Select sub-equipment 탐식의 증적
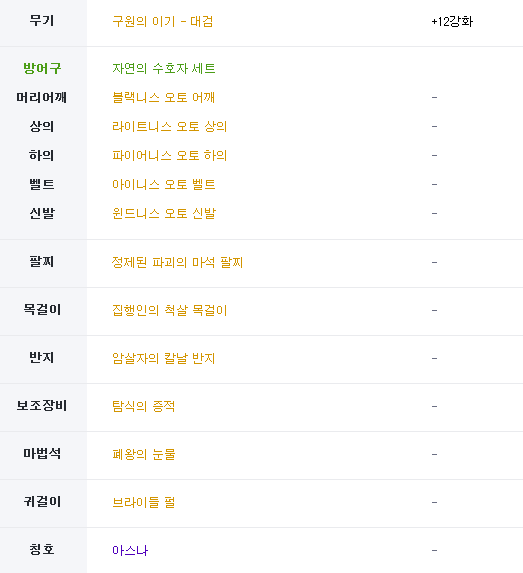The width and height of the screenshot is (523, 573). (x=143, y=406)
